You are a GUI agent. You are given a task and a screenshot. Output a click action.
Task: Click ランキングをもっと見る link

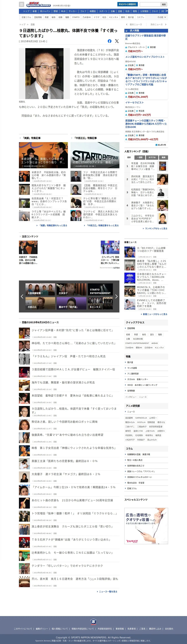point(155,229)
